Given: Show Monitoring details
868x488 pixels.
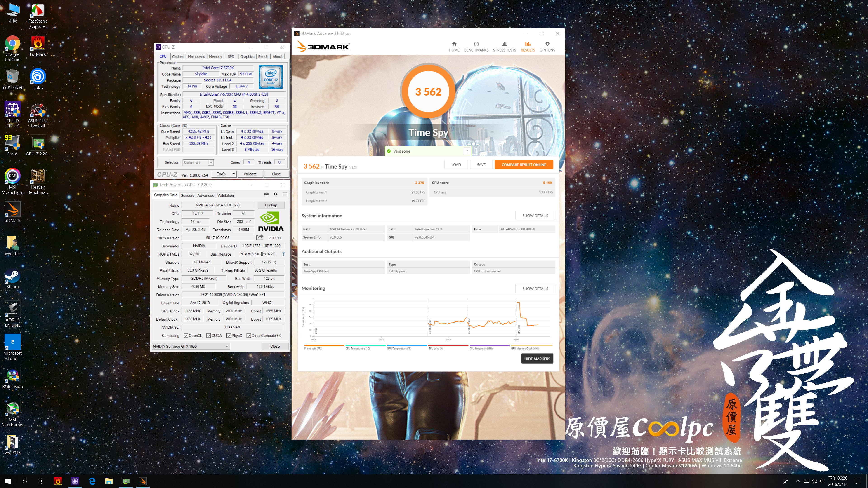Looking at the screenshot, I should [x=535, y=289].
